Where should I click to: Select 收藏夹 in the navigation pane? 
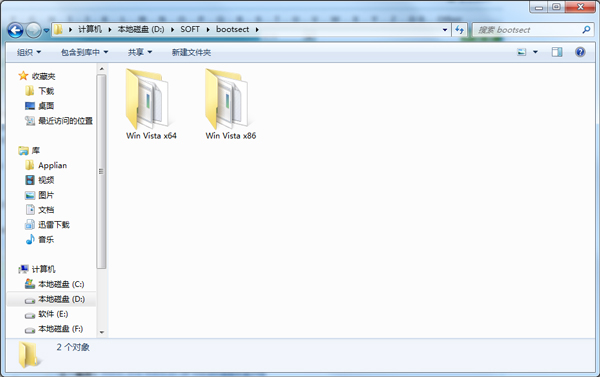[x=44, y=76]
